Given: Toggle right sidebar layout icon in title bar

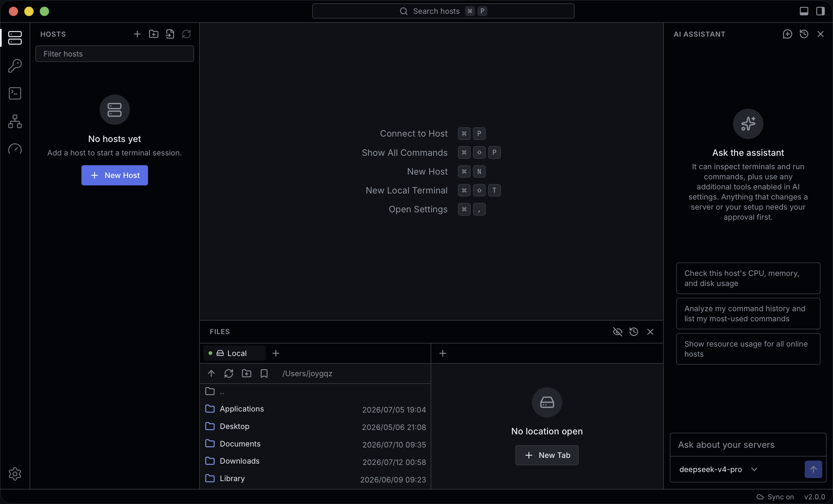Looking at the screenshot, I should click(x=821, y=11).
